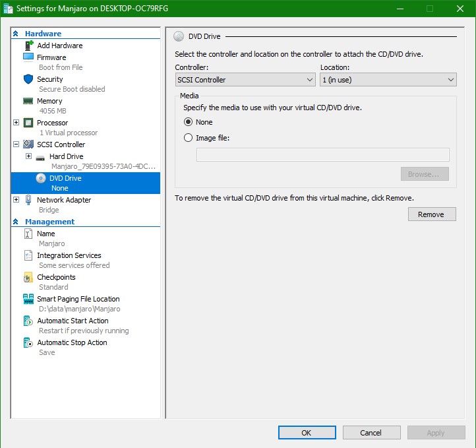Click the Checkpoints icon

tap(28, 277)
